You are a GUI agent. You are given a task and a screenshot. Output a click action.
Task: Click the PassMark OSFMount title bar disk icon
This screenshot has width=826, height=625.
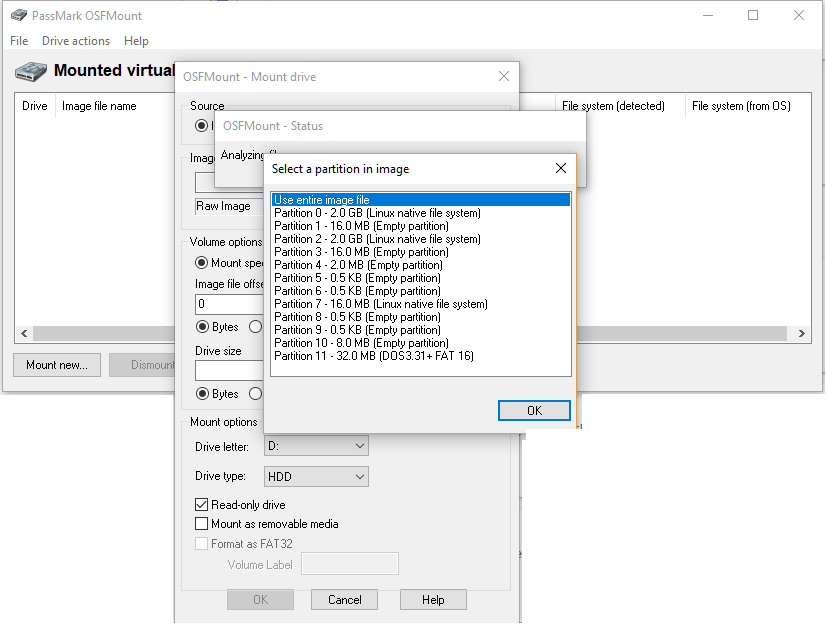tap(19, 15)
